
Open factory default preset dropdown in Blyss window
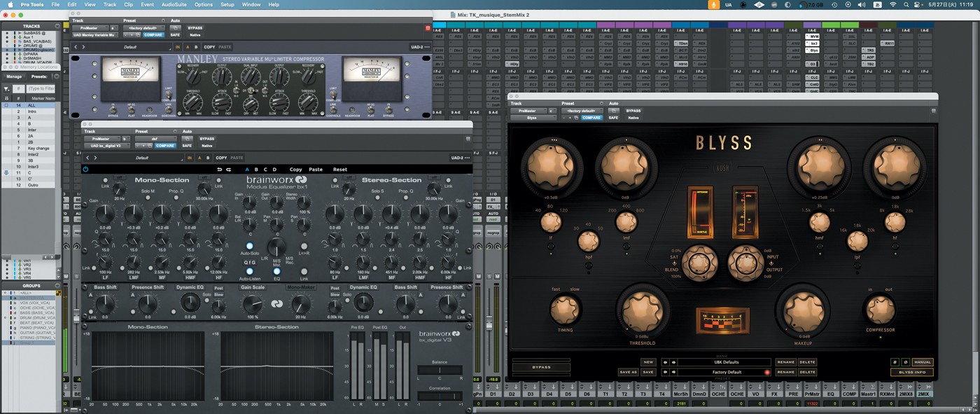coord(583,111)
